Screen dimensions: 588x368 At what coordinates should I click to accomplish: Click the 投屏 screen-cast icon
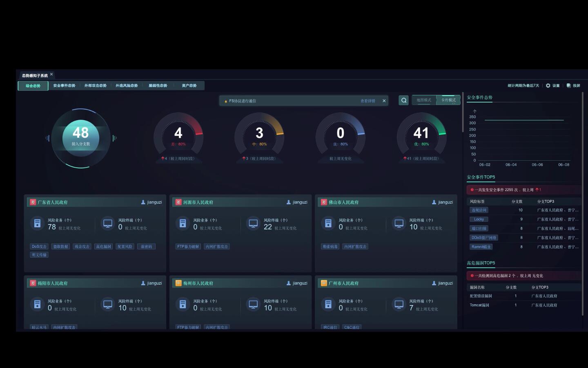click(568, 85)
